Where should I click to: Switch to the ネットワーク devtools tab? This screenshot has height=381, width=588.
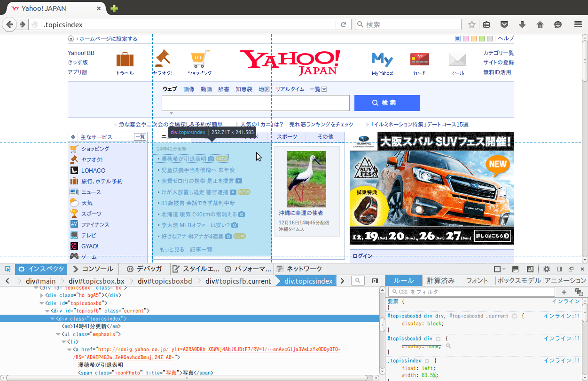click(x=299, y=269)
